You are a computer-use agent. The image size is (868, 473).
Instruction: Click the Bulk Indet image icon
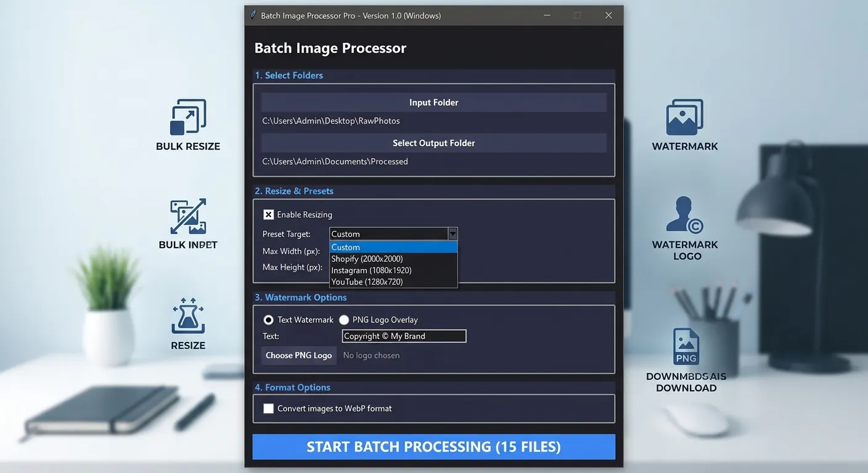pos(188,216)
